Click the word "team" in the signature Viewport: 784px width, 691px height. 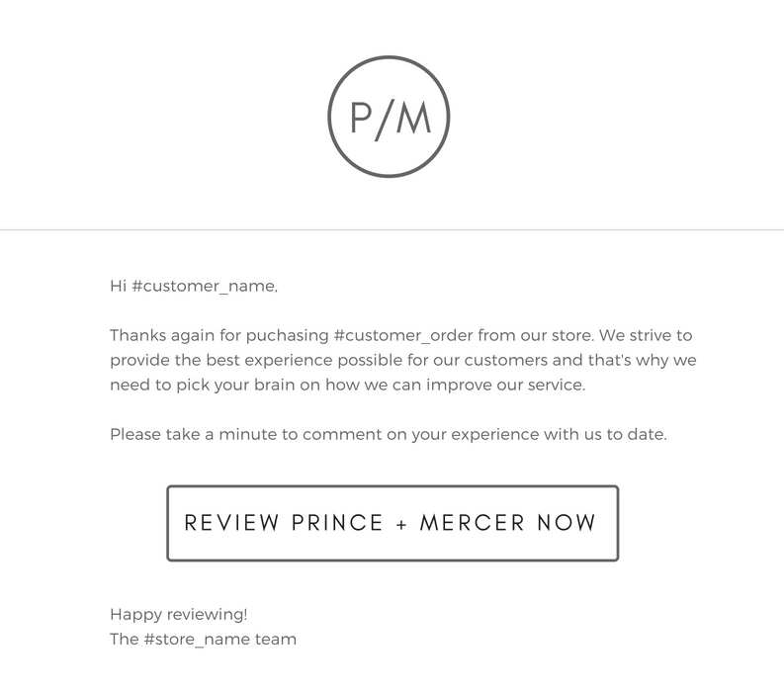pyautogui.click(x=276, y=639)
